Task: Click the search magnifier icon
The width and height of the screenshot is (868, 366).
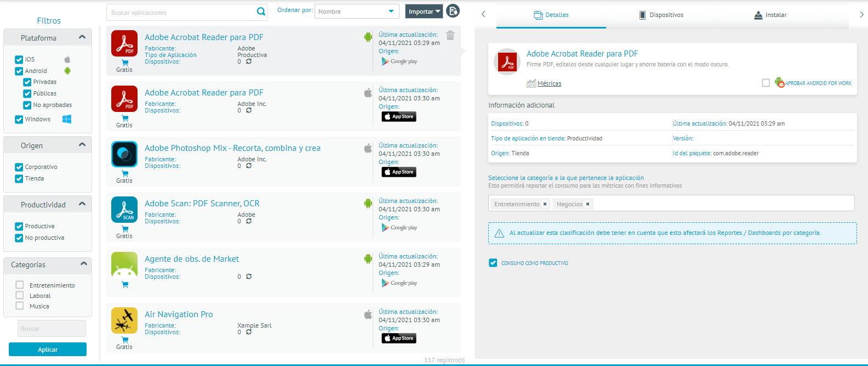Action: [261, 12]
